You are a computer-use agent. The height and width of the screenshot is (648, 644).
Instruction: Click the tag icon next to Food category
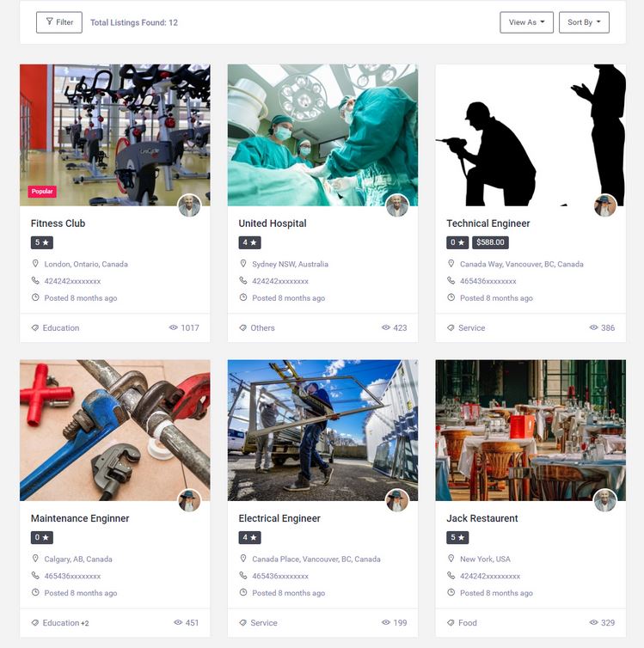451,623
